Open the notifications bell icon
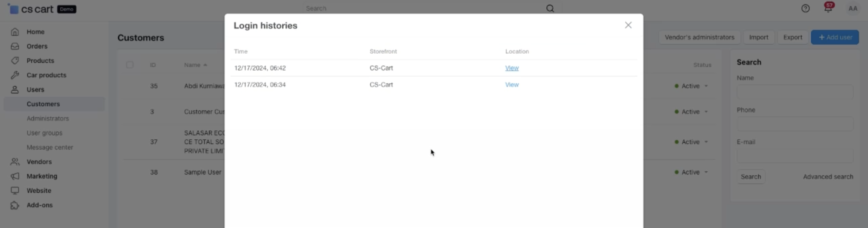This screenshot has width=868, height=228. point(828,8)
